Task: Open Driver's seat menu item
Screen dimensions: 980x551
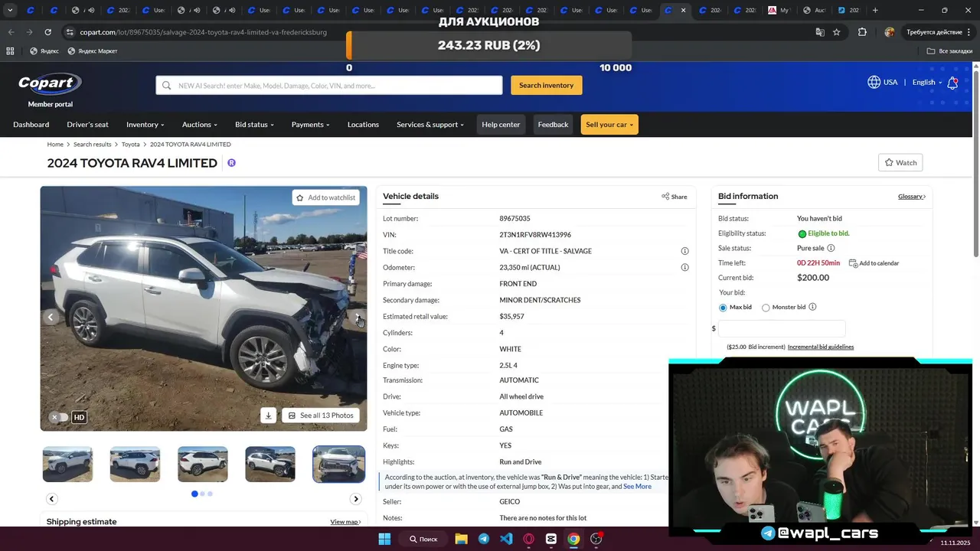Action: click(87, 125)
